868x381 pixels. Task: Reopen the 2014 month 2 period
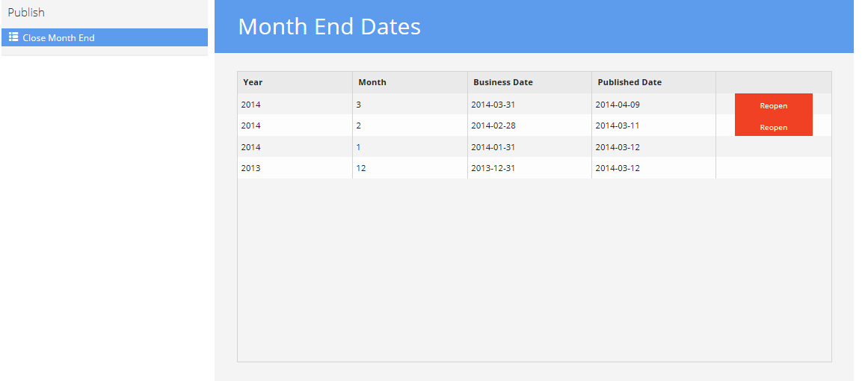[x=773, y=127]
